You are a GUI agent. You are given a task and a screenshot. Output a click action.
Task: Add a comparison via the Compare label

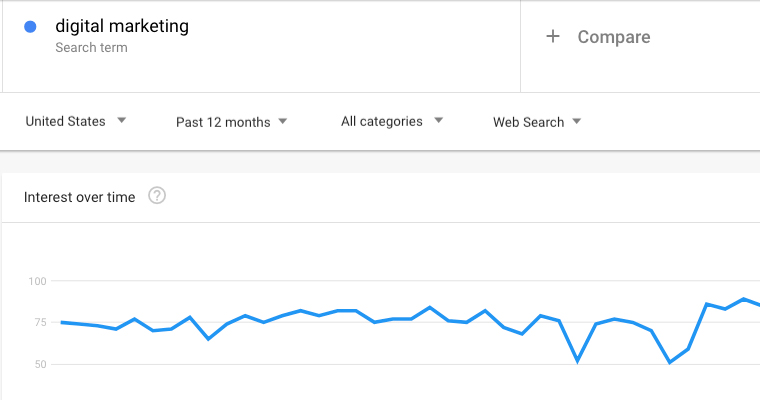point(613,37)
